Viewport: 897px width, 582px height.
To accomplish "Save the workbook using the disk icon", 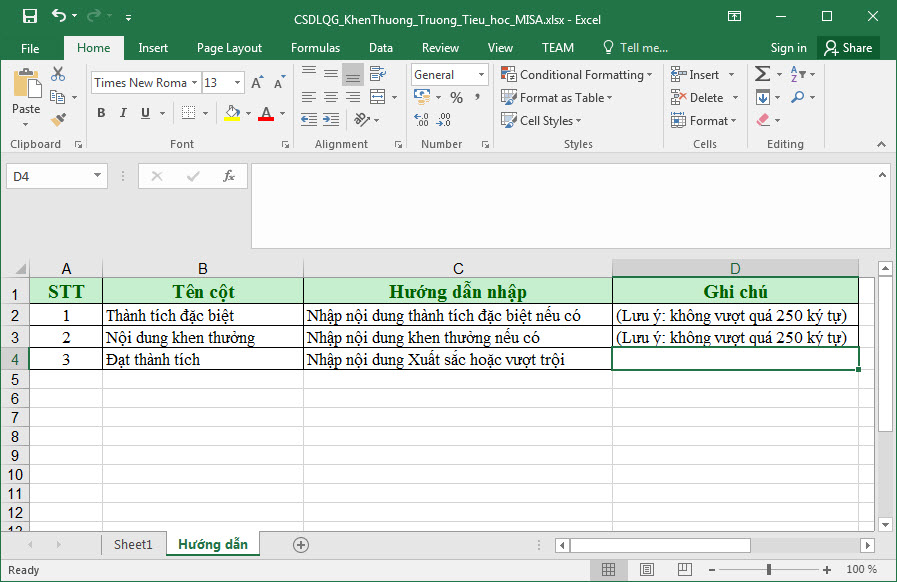I will pyautogui.click(x=29, y=17).
